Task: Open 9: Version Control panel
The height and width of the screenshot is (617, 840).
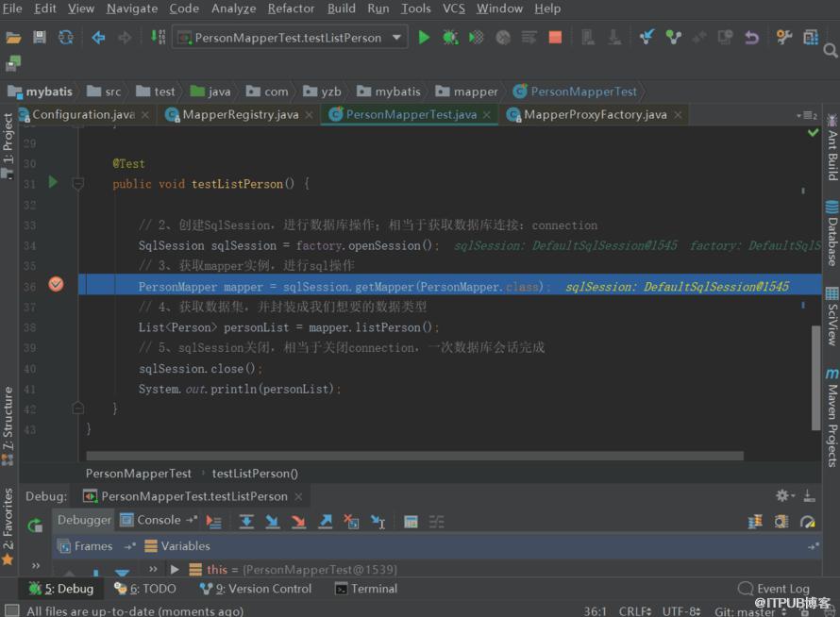Action: pyautogui.click(x=256, y=589)
